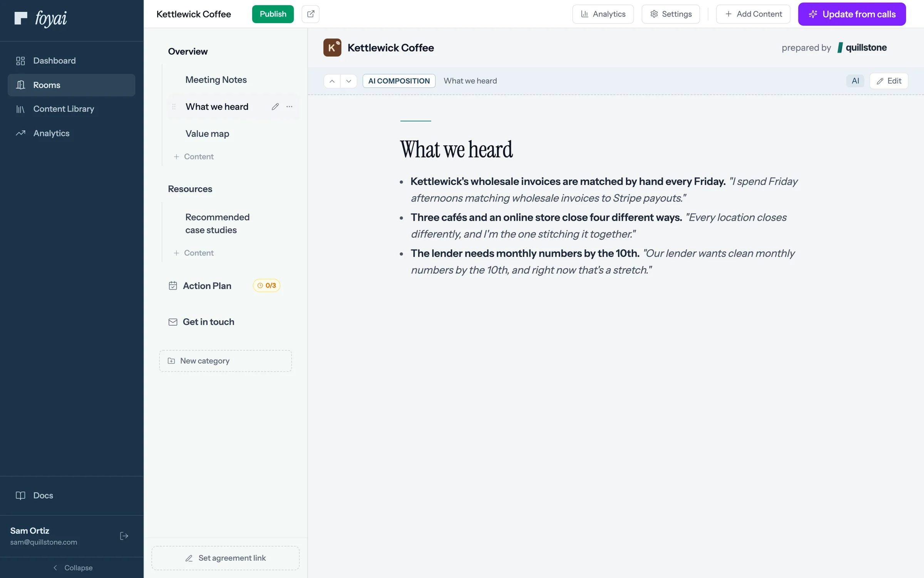Open Analytics in left sidebar
Image resolution: width=924 pixels, height=578 pixels.
pyautogui.click(x=72, y=133)
